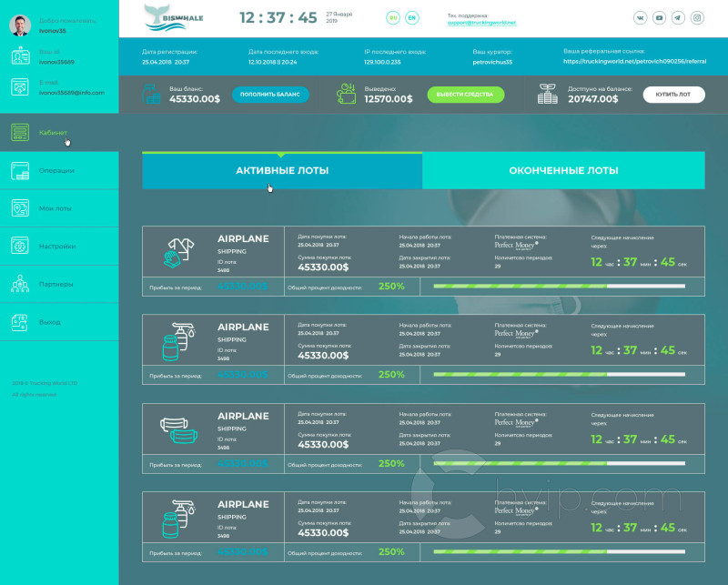Click the withdrawn amount 12570.00$

[x=389, y=99]
